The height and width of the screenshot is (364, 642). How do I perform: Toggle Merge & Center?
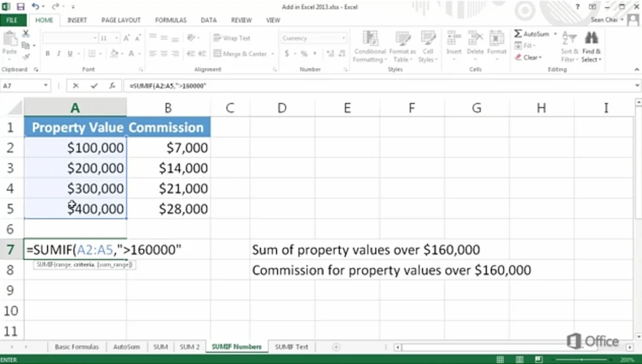(x=240, y=54)
